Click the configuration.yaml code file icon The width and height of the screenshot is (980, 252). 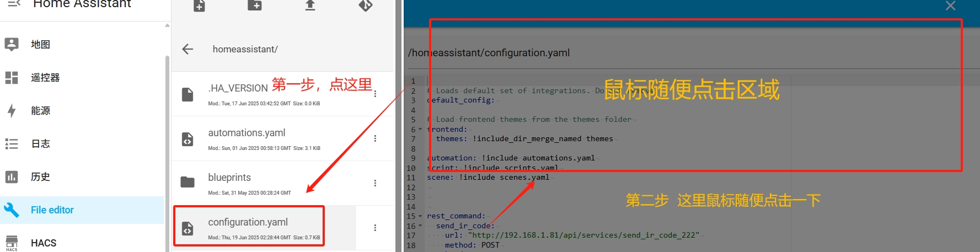click(x=188, y=228)
